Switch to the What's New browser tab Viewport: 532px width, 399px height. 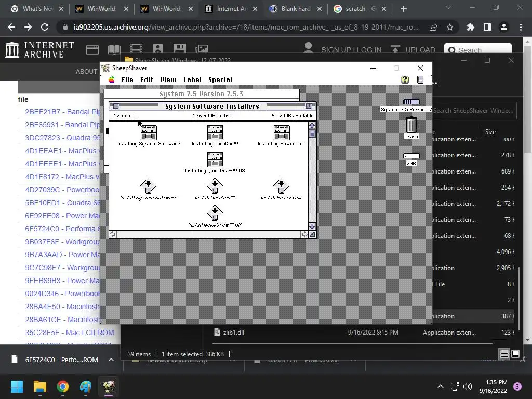coord(37,9)
